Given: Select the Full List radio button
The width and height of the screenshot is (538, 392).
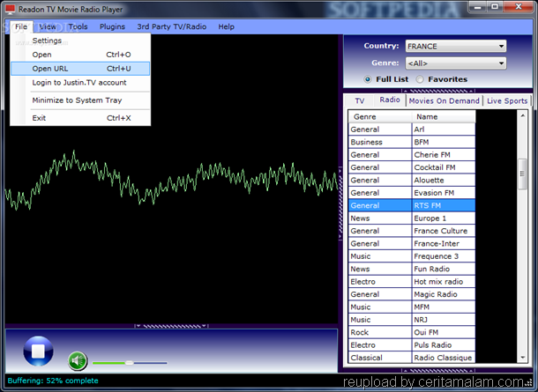Looking at the screenshot, I should [369, 79].
